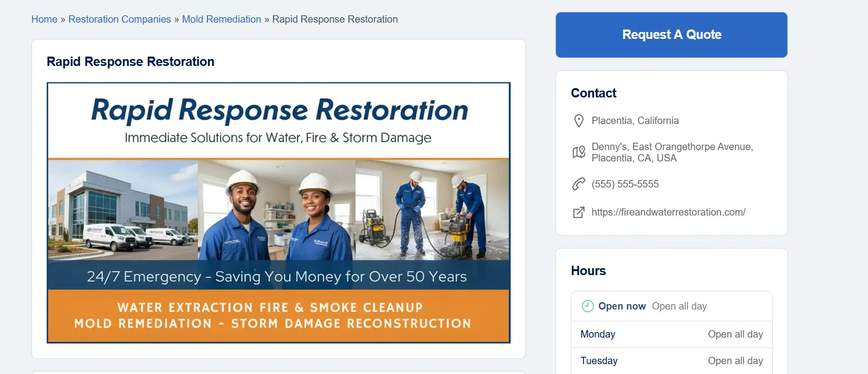Click the Rapid Response Restoration heading
The height and width of the screenshot is (374, 868).
point(130,62)
